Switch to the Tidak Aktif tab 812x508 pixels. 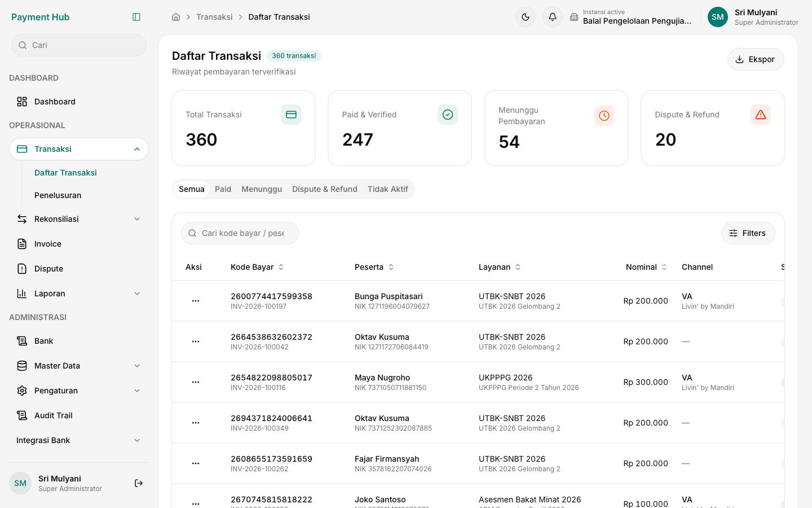point(388,189)
